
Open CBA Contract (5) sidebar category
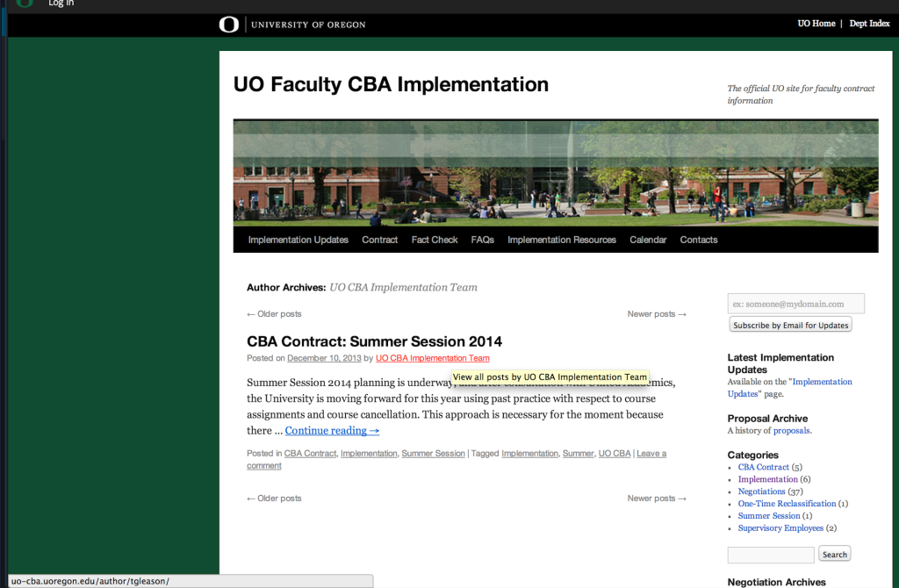pyautogui.click(x=763, y=467)
